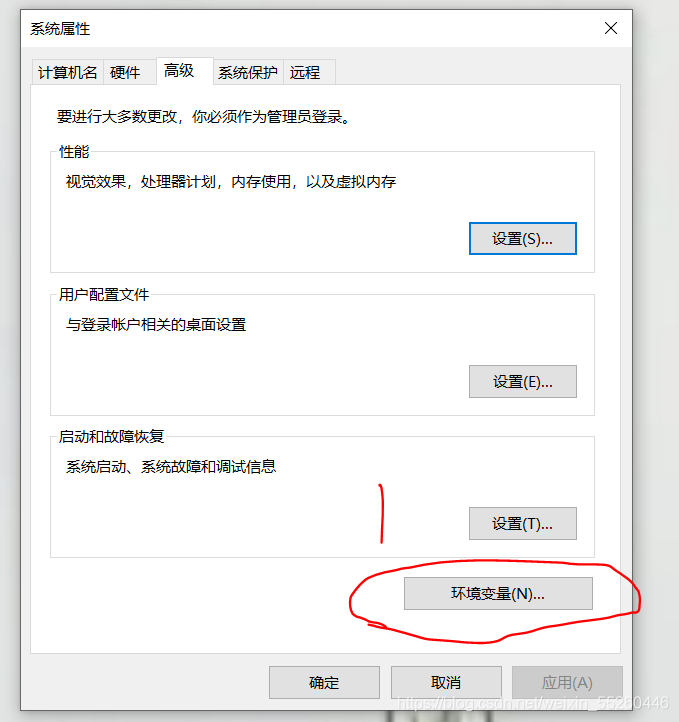The image size is (679, 722).
Task: Select the 高级 tab
Action: pyautogui.click(x=185, y=71)
